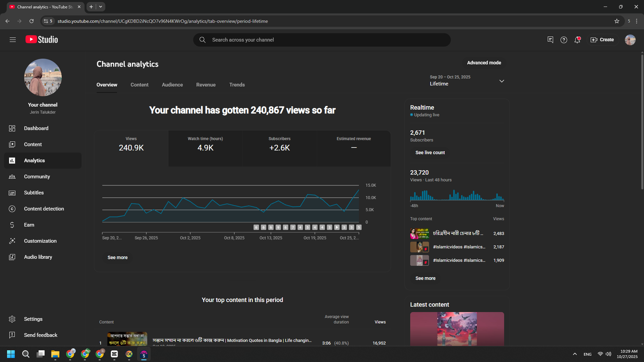Viewport: 644px width, 362px height.
Task: Open Customization in the left sidebar
Action: coord(43,241)
